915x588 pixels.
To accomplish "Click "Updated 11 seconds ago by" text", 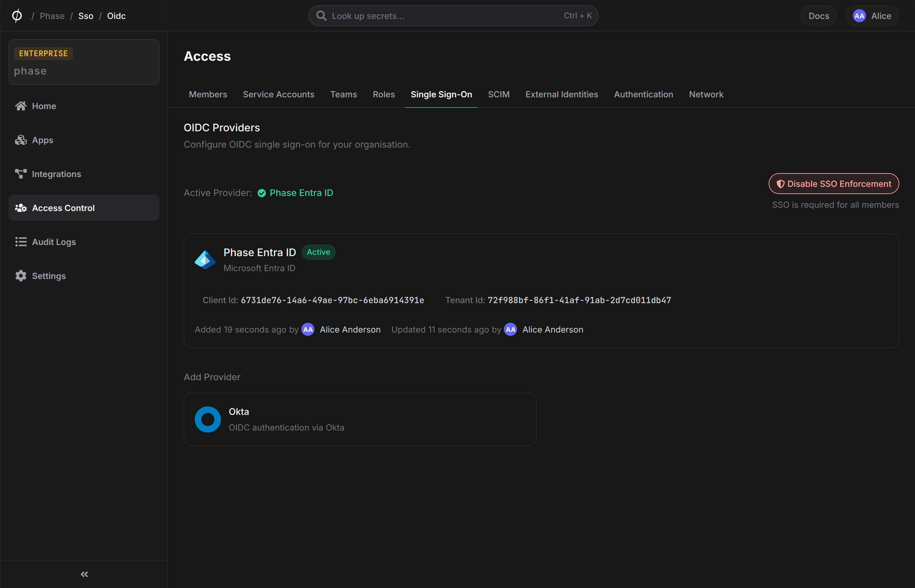I will (446, 330).
